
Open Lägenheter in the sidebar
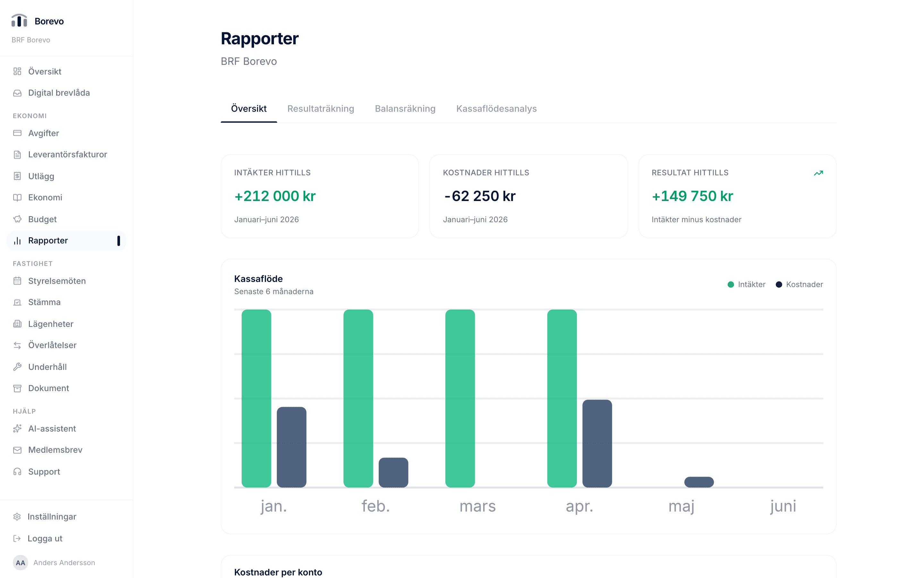point(66,324)
